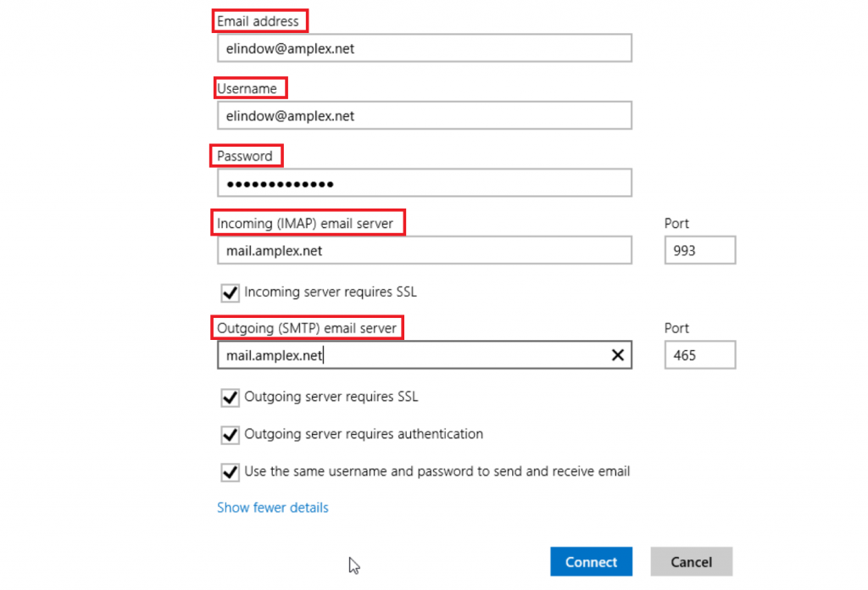Image resolution: width=868 pixels, height=590 pixels.
Task: Toggle Use the same username and password option
Action: point(230,472)
